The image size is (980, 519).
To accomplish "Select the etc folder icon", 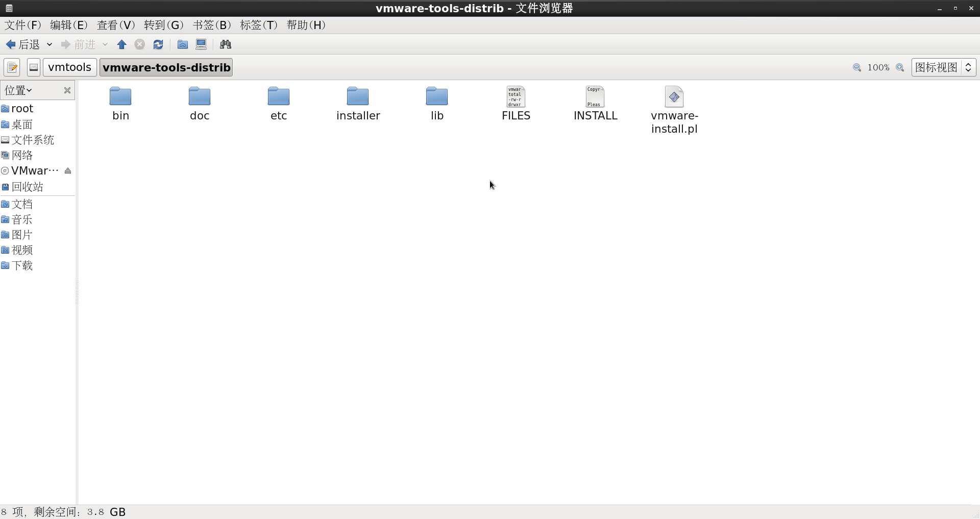I will pos(279,96).
